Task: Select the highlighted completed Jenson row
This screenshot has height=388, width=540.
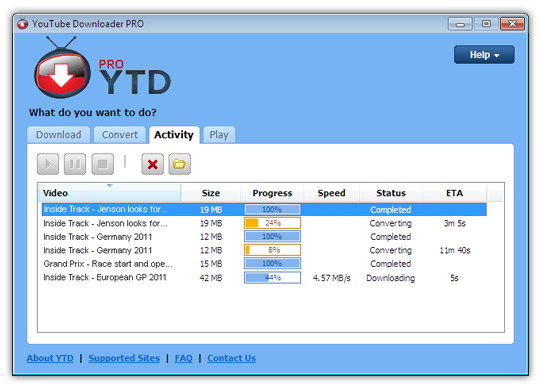Action: pyautogui.click(x=264, y=209)
